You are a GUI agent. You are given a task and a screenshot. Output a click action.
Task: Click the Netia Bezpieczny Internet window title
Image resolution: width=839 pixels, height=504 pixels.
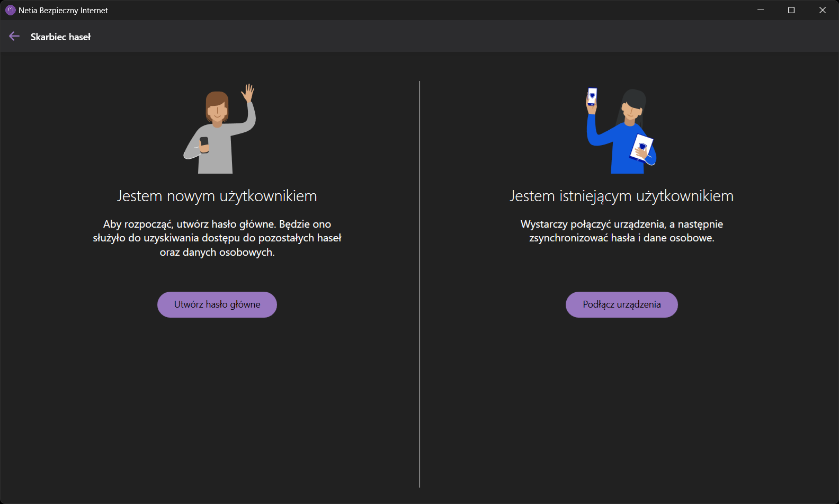click(63, 11)
